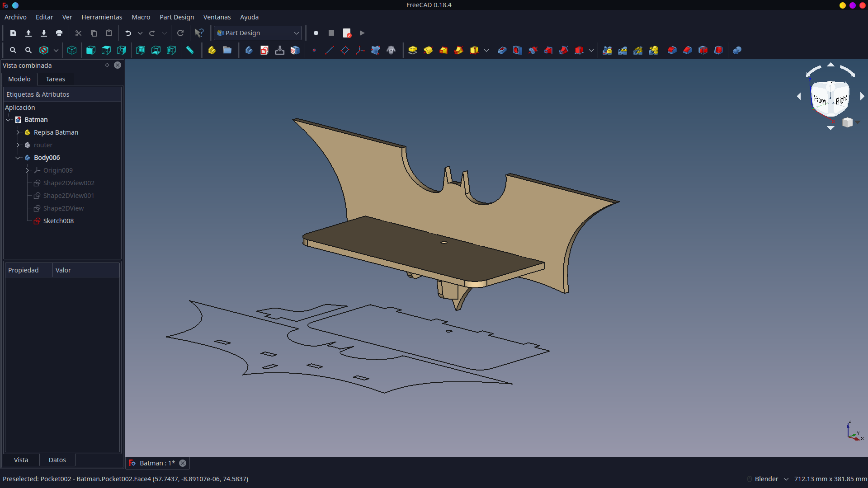Open the Part Design workbench dropdown

click(258, 33)
